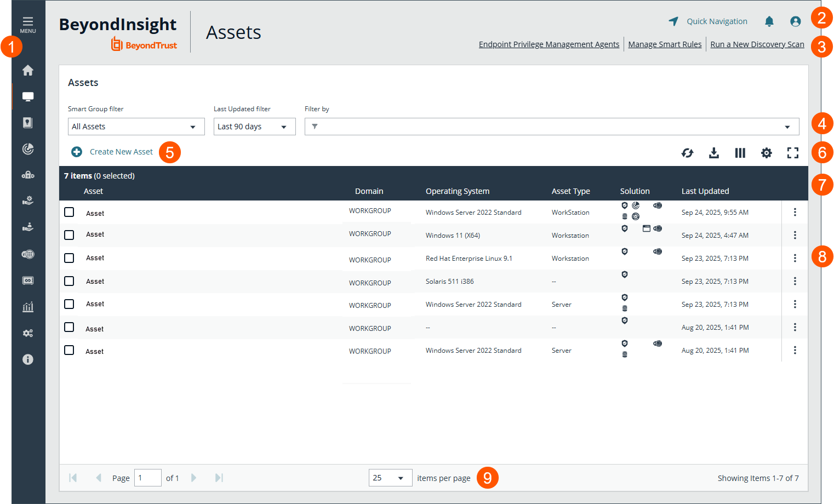
Task: Open Assets monitor icon in sidebar
Action: coord(28,96)
